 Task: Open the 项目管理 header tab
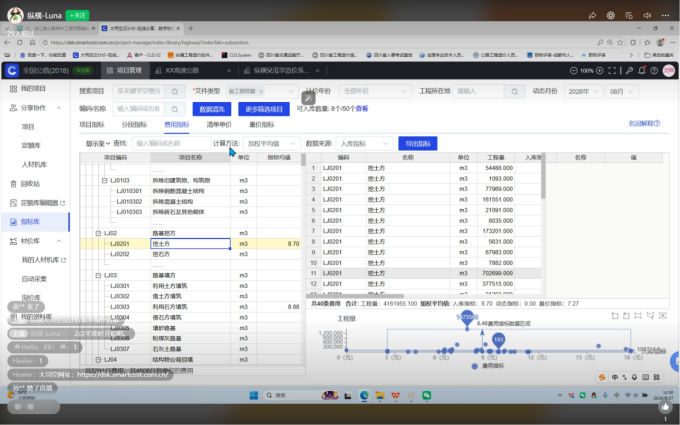click(125, 70)
